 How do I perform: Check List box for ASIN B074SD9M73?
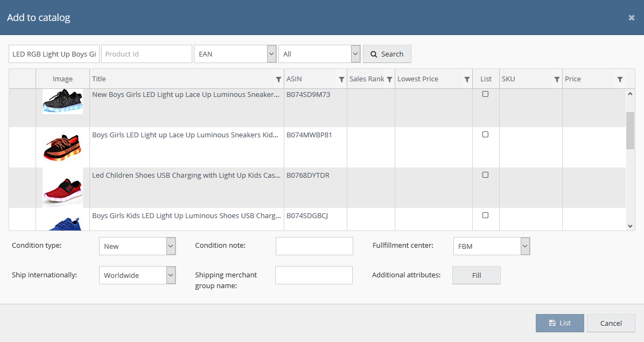[x=485, y=94]
